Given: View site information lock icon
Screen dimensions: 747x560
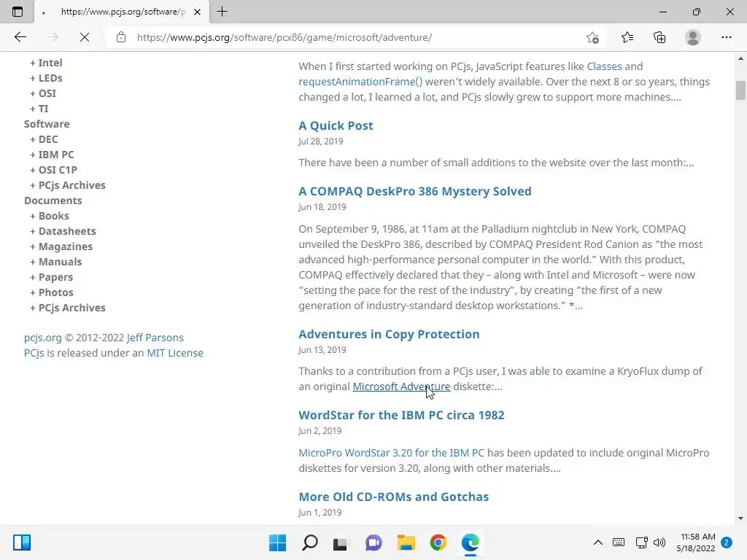Looking at the screenshot, I should 121,37.
